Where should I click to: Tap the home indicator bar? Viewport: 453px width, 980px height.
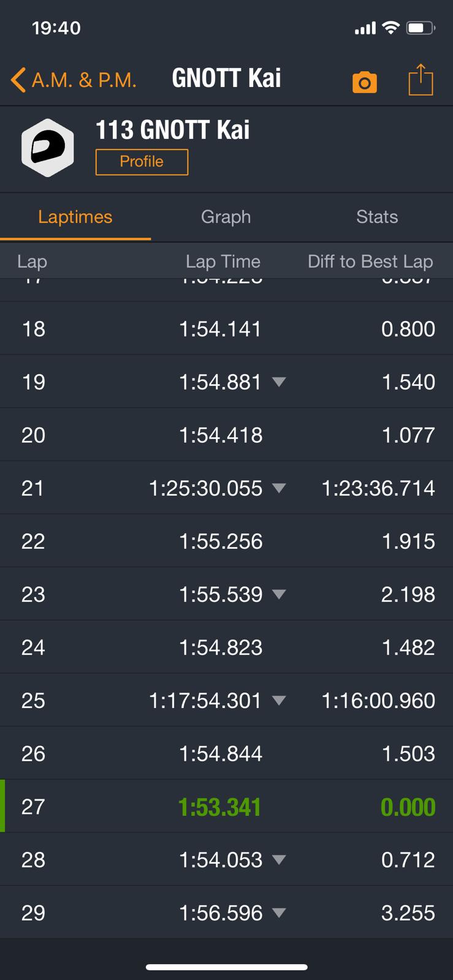point(226,967)
